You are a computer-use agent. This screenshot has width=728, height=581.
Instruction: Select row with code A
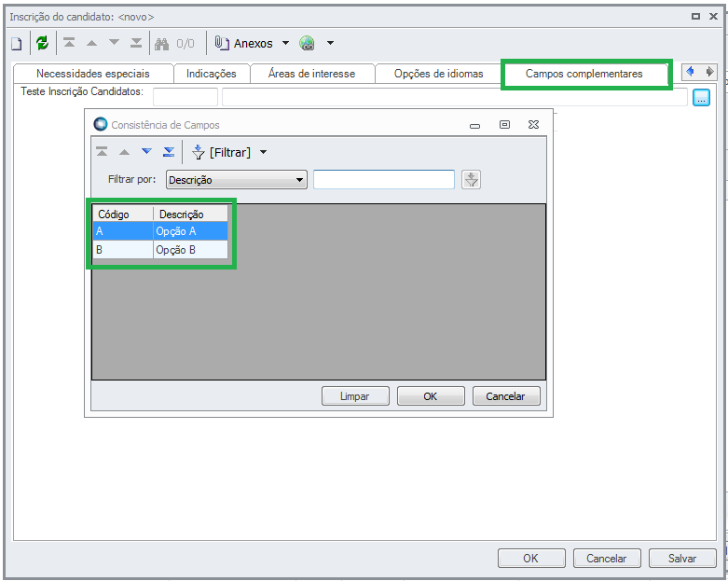tap(123, 231)
